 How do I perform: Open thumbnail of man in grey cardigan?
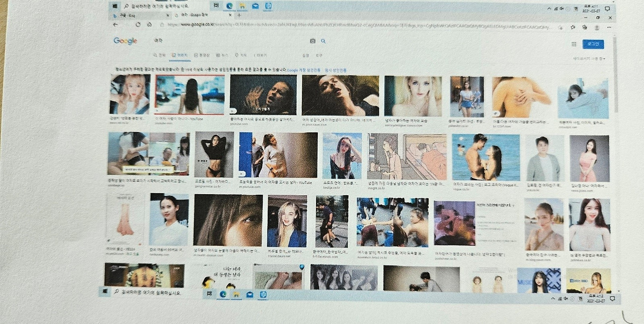(x=545, y=158)
